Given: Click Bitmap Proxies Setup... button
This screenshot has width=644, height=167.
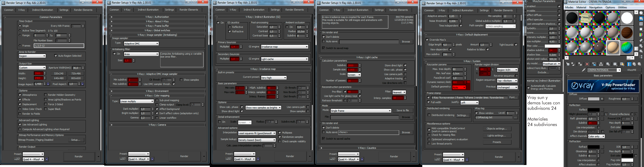Looking at the screenshot, I should [x=75, y=140].
